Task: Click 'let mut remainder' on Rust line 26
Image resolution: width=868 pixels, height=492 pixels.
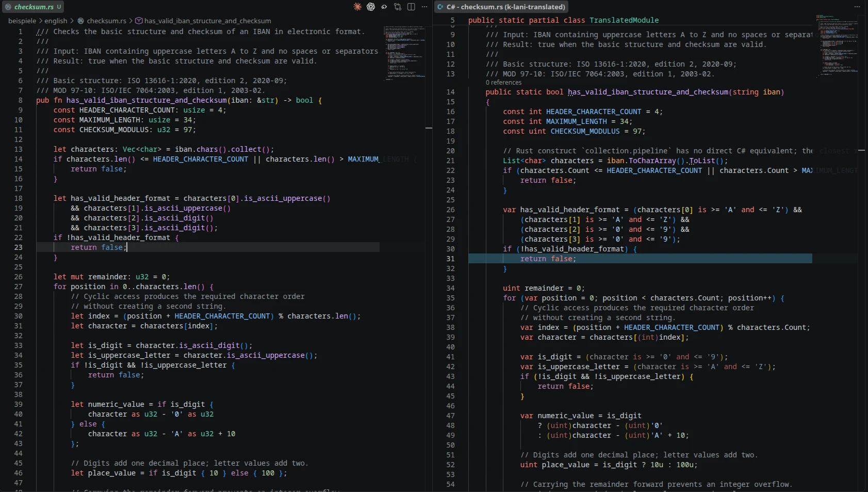Action: pyautogui.click(x=92, y=277)
